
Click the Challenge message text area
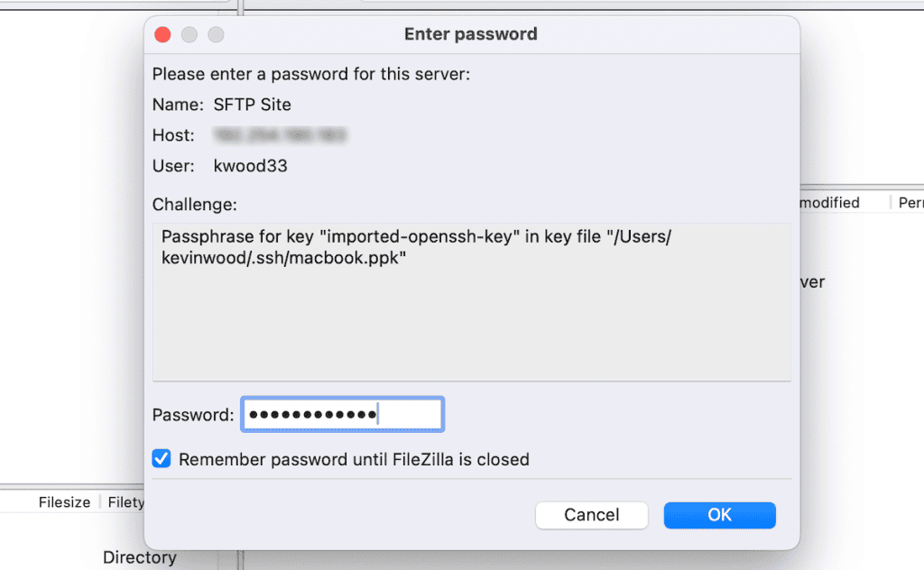click(471, 298)
